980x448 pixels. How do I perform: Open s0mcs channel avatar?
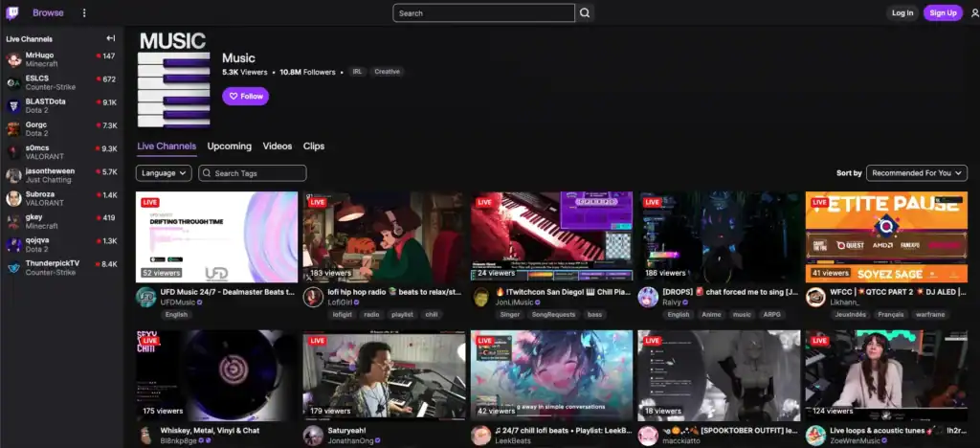point(13,152)
